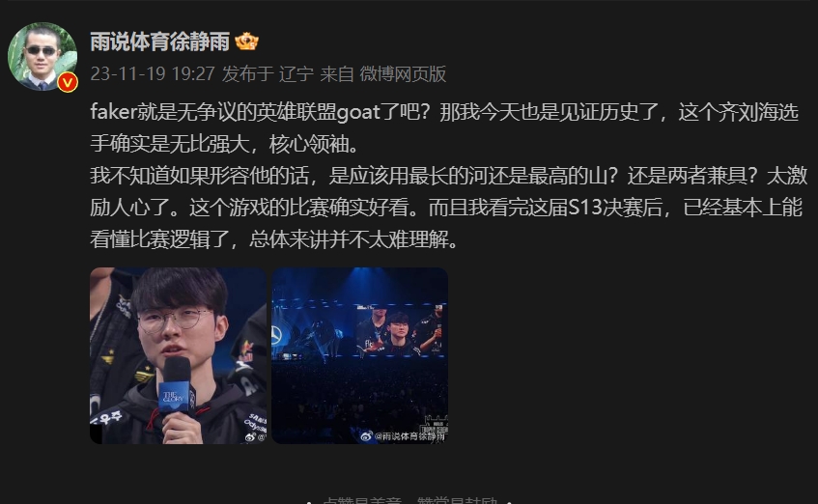Open username 雨说体育徐静雨 profile
Image resolution: width=818 pixels, height=504 pixels.
click(159, 42)
